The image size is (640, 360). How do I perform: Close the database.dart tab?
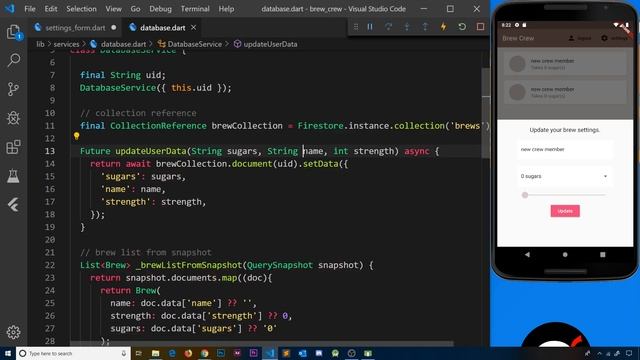[x=193, y=27]
